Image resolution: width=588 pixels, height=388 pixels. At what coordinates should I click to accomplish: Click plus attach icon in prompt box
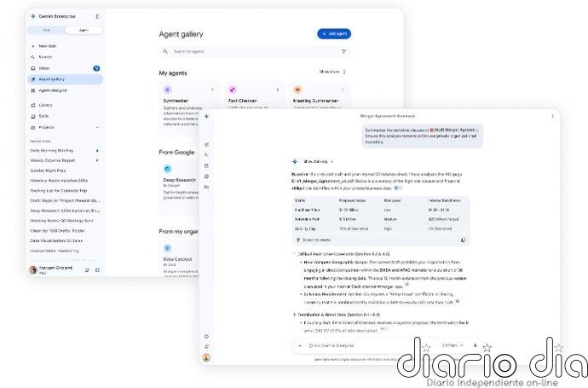tap(300, 345)
